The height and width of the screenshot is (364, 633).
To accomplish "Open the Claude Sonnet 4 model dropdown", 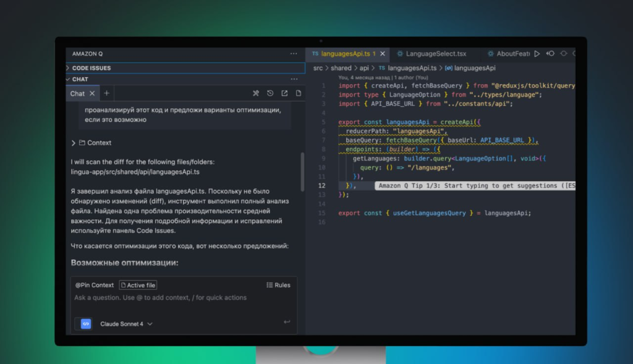I will (126, 324).
